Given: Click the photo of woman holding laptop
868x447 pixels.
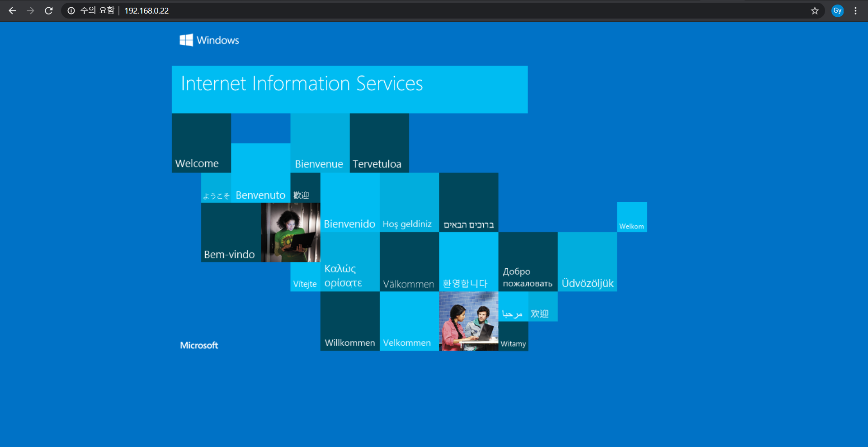Looking at the screenshot, I should 291,232.
